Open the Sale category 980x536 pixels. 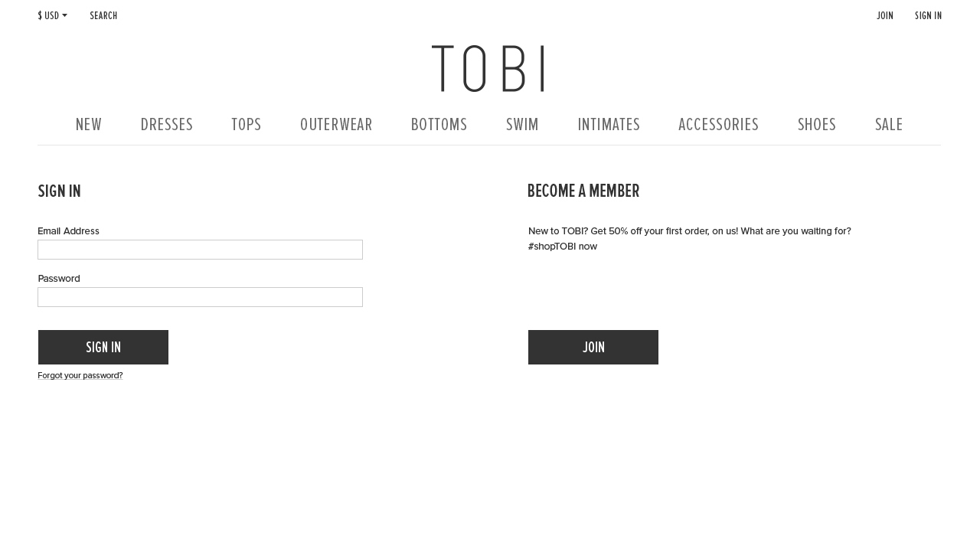pos(889,125)
